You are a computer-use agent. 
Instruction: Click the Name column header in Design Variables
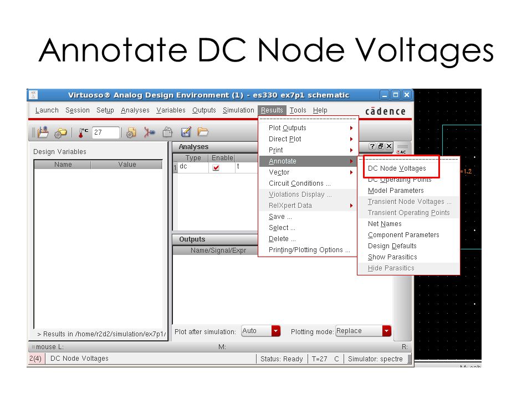point(63,165)
